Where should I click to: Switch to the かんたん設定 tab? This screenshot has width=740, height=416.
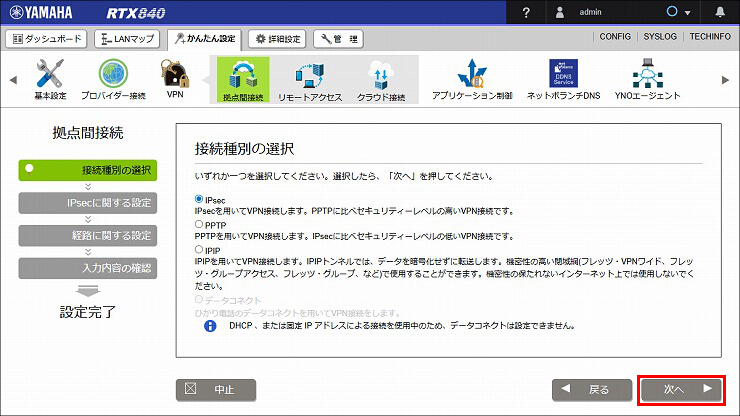204,39
